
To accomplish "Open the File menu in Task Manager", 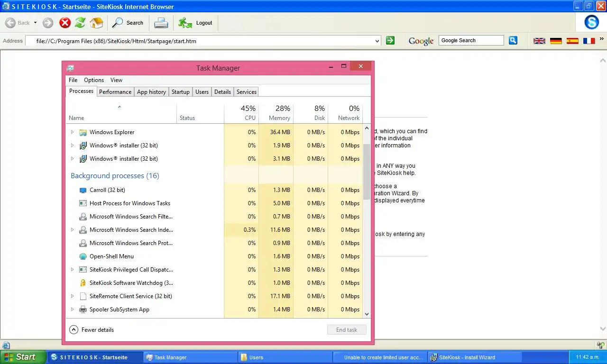I will pos(73,80).
